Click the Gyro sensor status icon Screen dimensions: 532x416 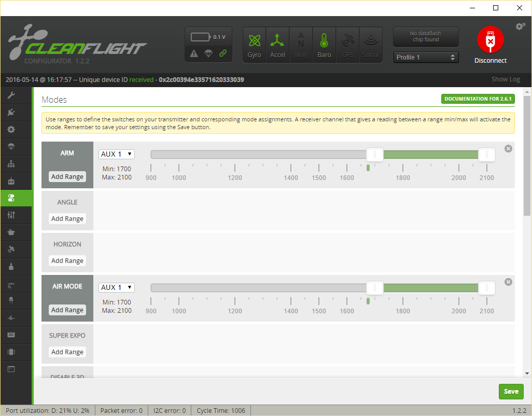click(255, 45)
